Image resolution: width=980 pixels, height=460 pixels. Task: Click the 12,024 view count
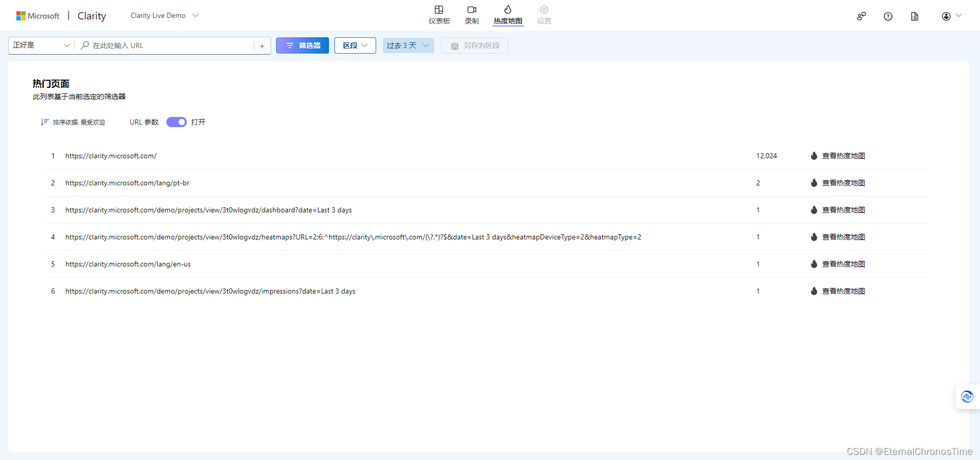767,156
